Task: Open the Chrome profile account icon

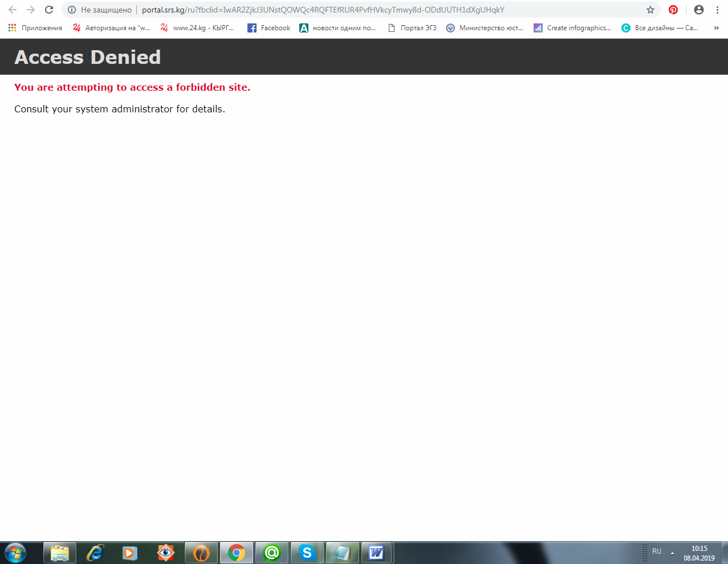Action: point(699,10)
